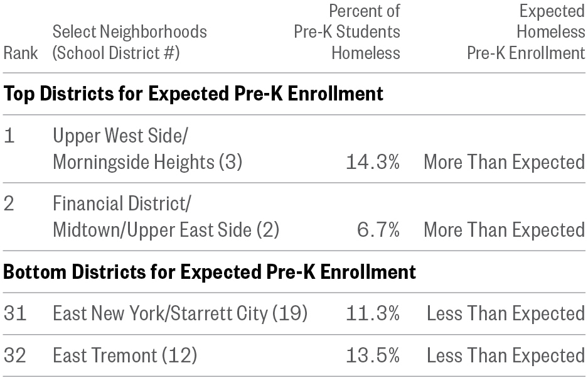588x390 pixels.
Task: Click More Than Expected in Upper West Side row
Action: coord(504,163)
